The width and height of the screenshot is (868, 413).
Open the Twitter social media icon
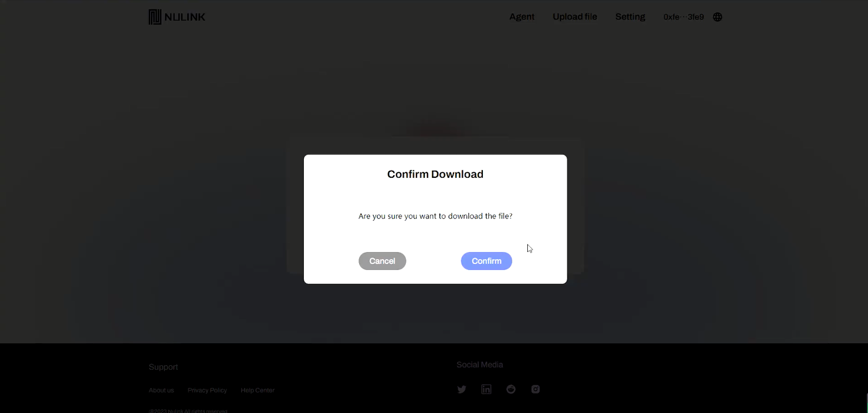[x=462, y=389]
